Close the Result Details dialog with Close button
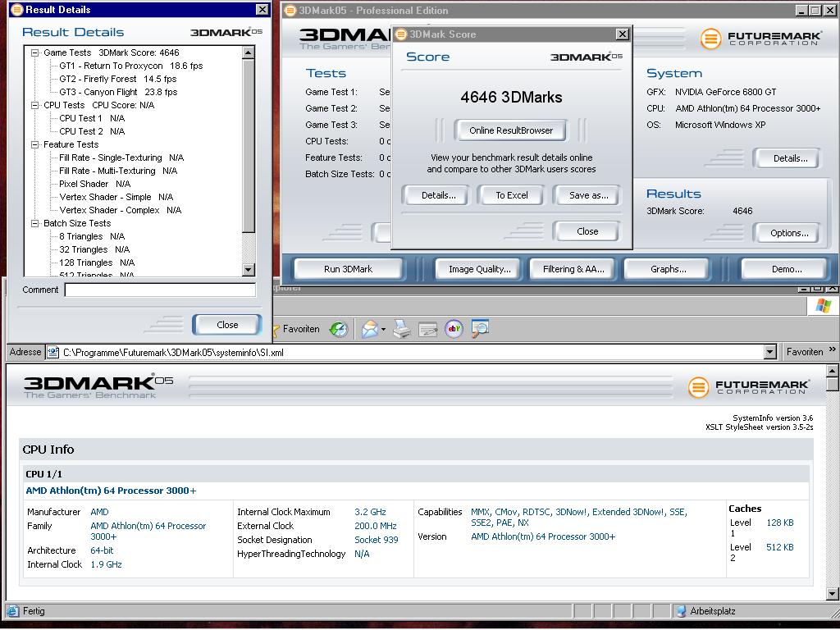The image size is (840, 630). point(227,325)
